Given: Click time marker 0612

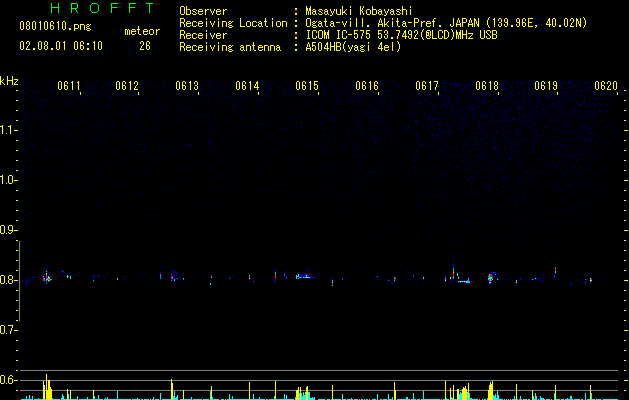Looking at the screenshot, I should pos(127,85).
